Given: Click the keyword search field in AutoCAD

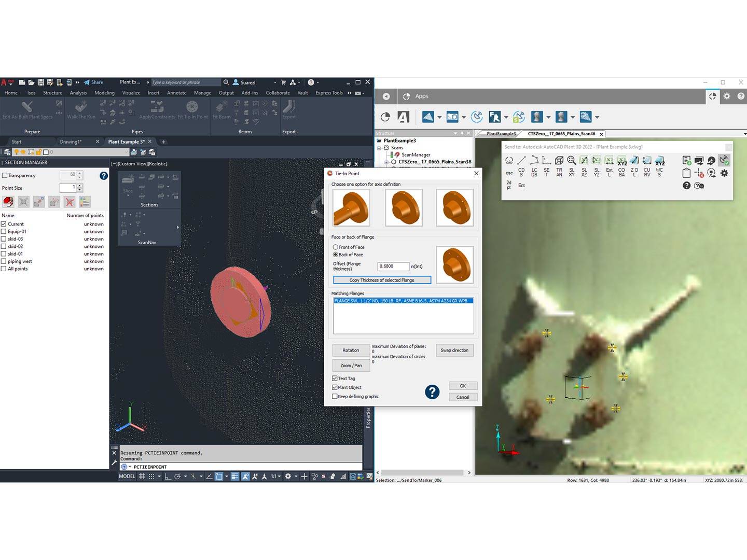Looking at the screenshot, I should click(x=185, y=82).
